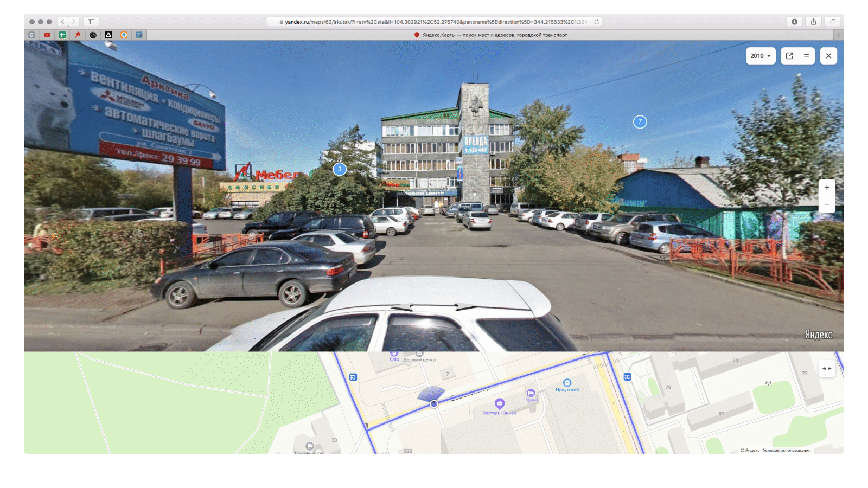Collapse the mini map using the arrows button
868x488 pixels.
point(827,369)
